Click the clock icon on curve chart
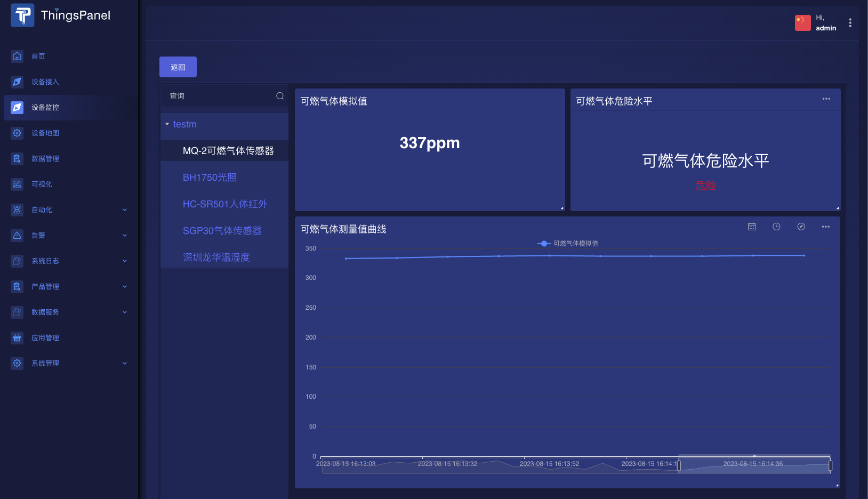This screenshot has width=868, height=499. 776,227
